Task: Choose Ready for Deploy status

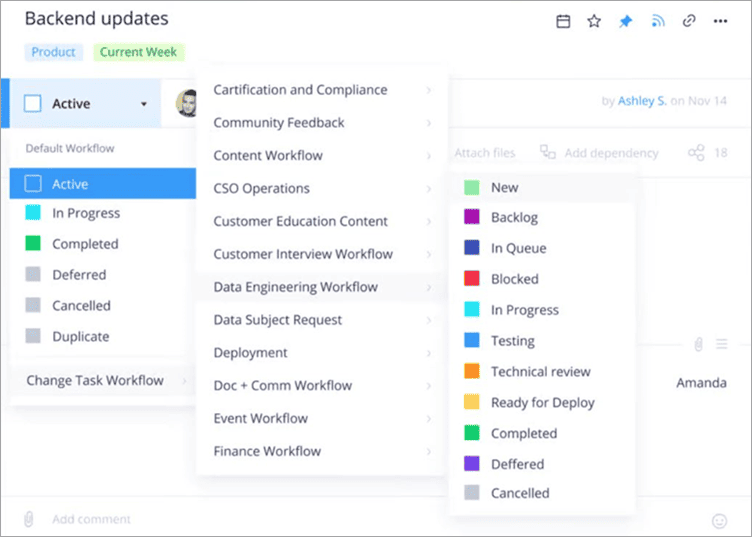Action: click(x=542, y=402)
